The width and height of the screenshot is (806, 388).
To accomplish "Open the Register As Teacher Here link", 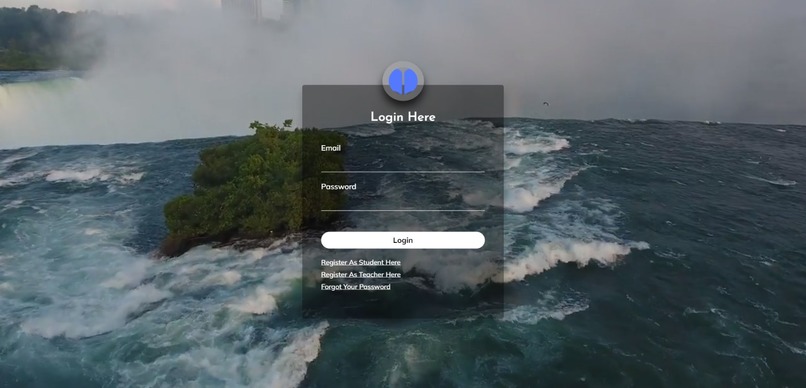I will [x=361, y=274].
